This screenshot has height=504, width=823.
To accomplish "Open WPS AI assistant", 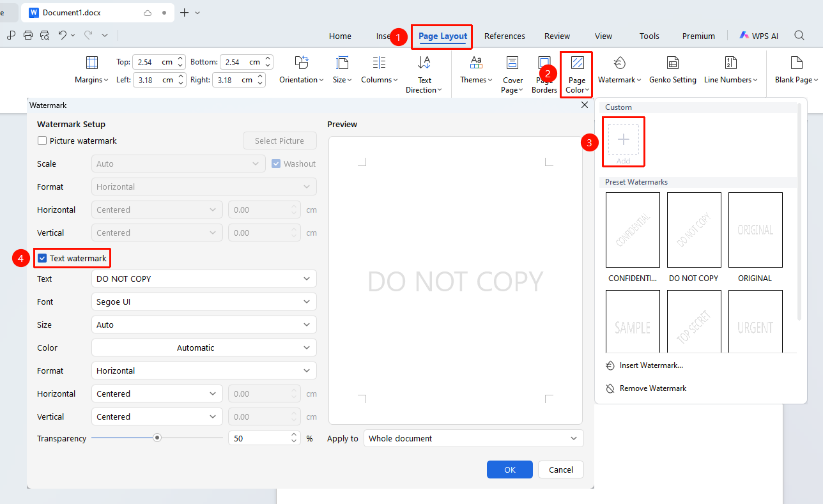I will (x=759, y=36).
